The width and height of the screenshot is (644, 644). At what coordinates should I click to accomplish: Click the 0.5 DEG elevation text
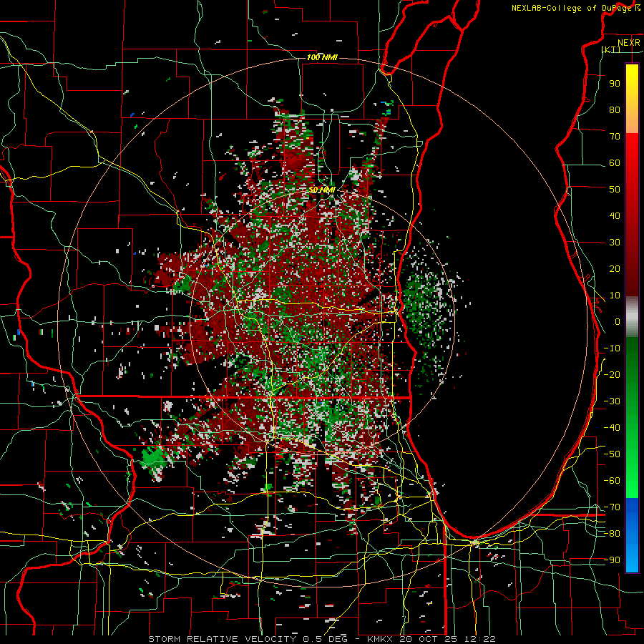click(325, 639)
